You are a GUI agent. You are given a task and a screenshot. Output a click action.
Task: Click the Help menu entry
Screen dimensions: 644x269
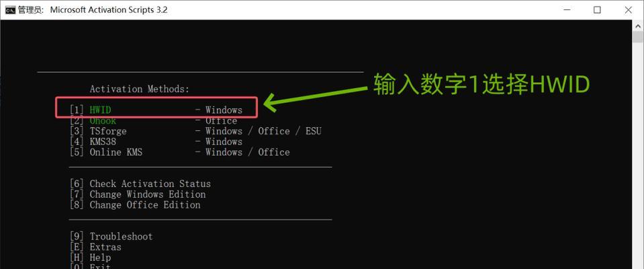coord(90,258)
